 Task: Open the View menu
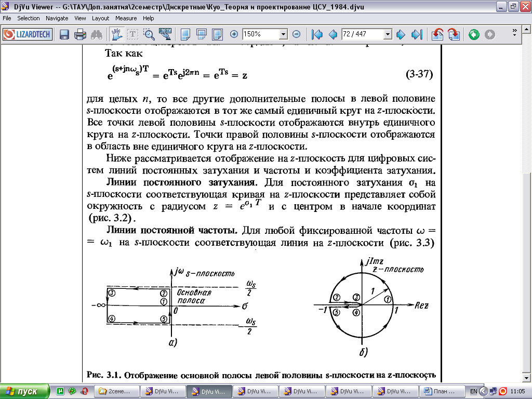(x=80, y=18)
